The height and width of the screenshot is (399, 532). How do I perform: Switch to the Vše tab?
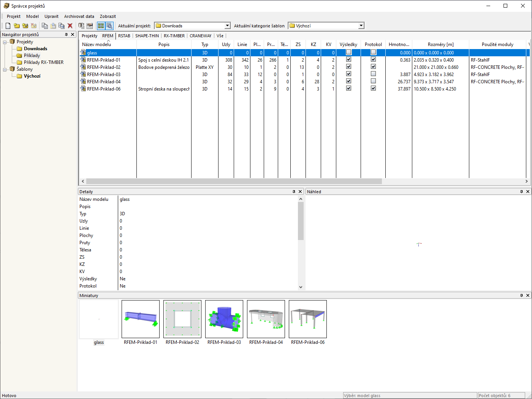220,36
